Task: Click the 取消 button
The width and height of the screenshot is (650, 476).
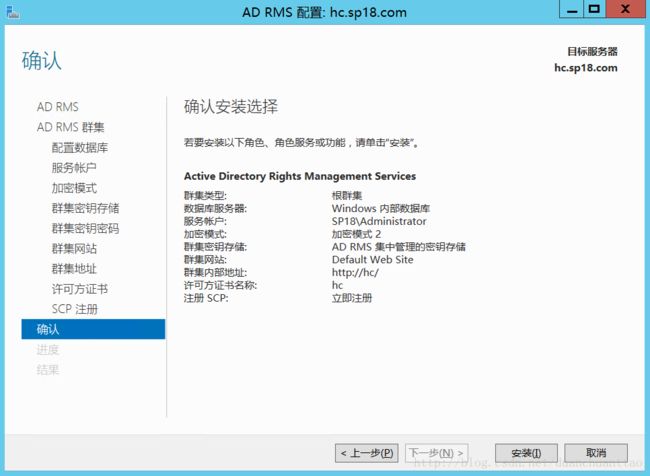Action: 596,453
